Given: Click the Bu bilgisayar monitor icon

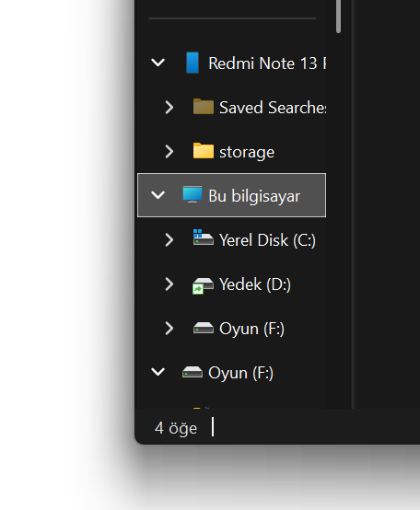Looking at the screenshot, I should pyautogui.click(x=192, y=195).
